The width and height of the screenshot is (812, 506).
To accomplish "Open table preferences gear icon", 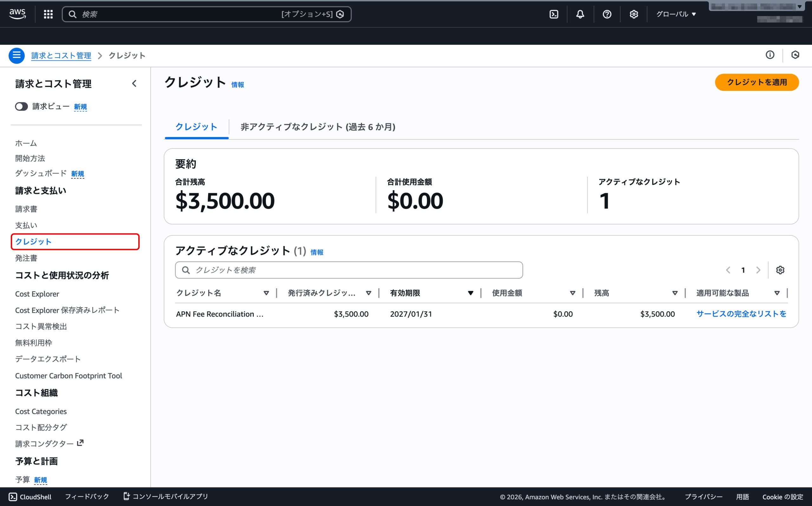I will [x=780, y=270].
